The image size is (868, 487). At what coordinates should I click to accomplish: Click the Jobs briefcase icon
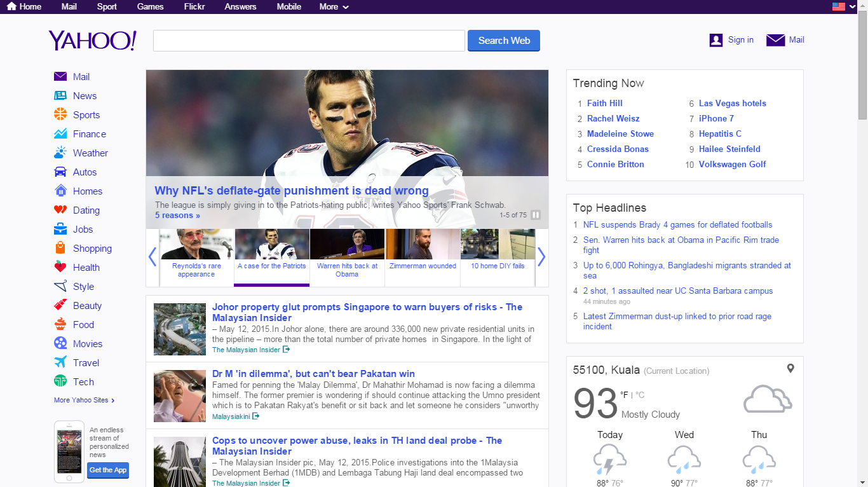click(x=60, y=229)
